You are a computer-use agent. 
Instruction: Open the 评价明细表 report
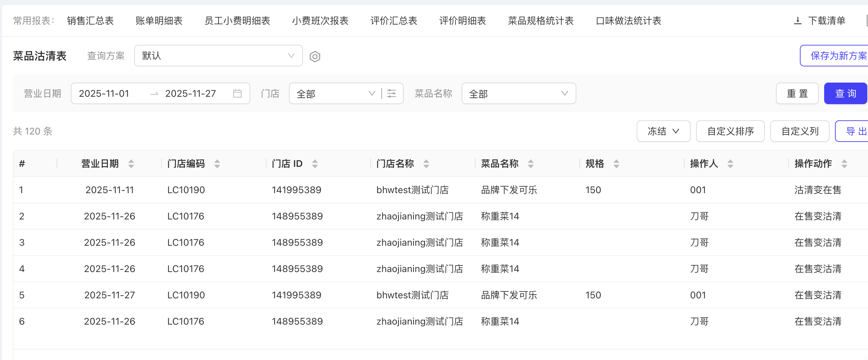462,21
